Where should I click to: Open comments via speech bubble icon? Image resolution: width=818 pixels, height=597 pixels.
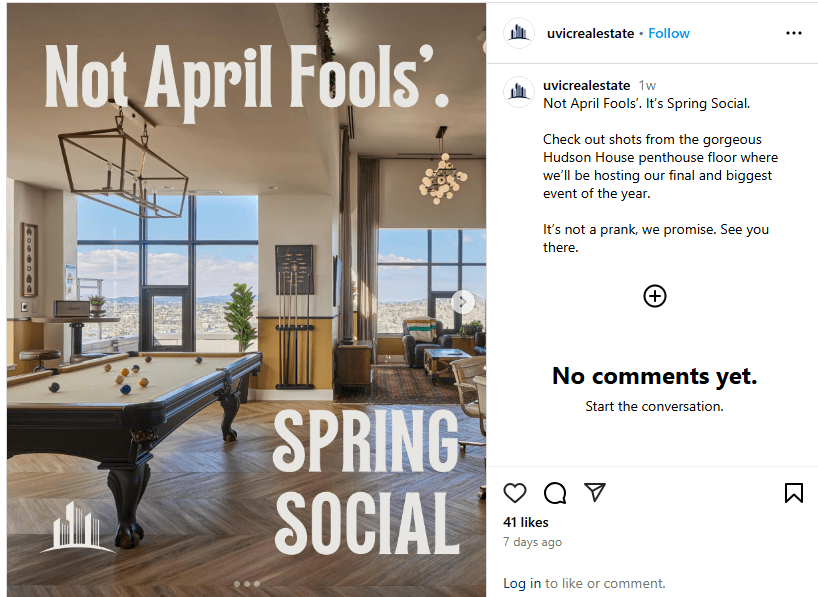click(555, 493)
